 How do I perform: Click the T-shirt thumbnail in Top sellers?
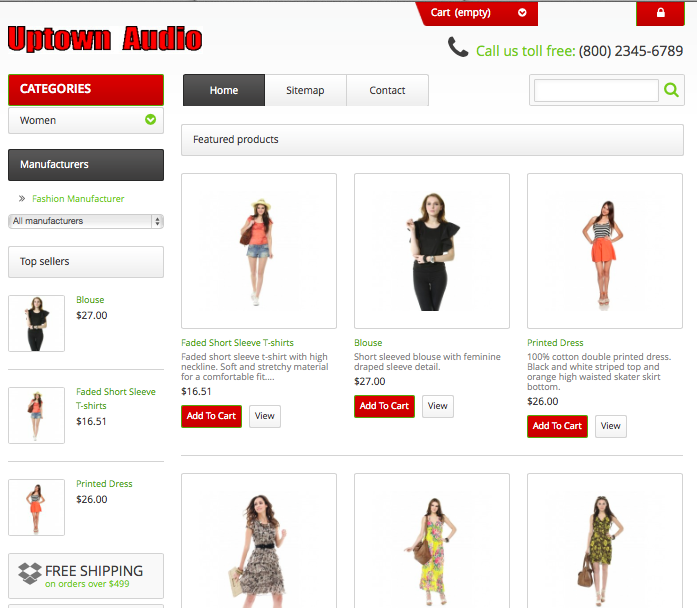[x=36, y=415]
